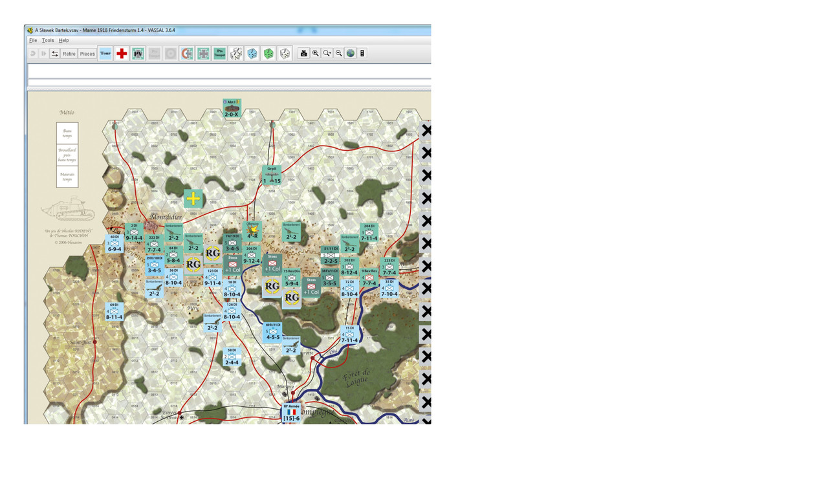The height and width of the screenshot is (504, 828).
Task: Select the 206 DI unit 9-12-4
Action: 252,255
